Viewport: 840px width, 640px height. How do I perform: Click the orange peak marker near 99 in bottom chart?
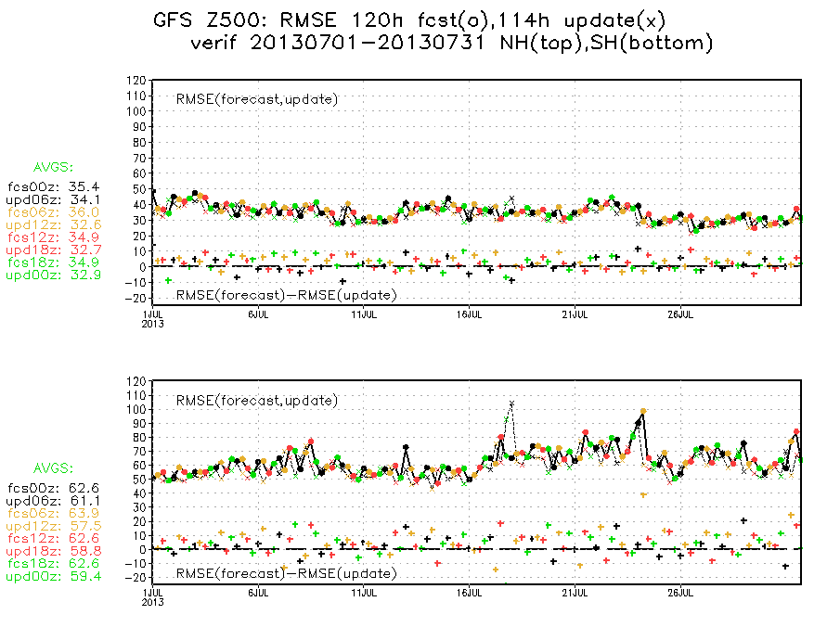(x=643, y=411)
